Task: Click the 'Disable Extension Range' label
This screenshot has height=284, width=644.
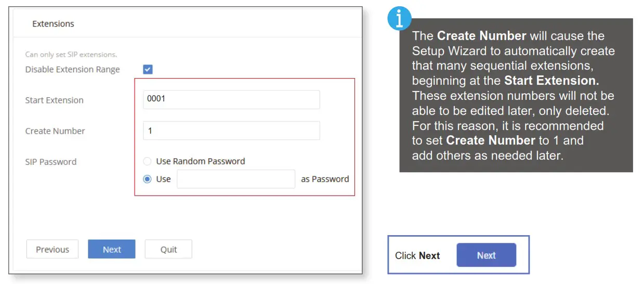Action: pos(72,69)
